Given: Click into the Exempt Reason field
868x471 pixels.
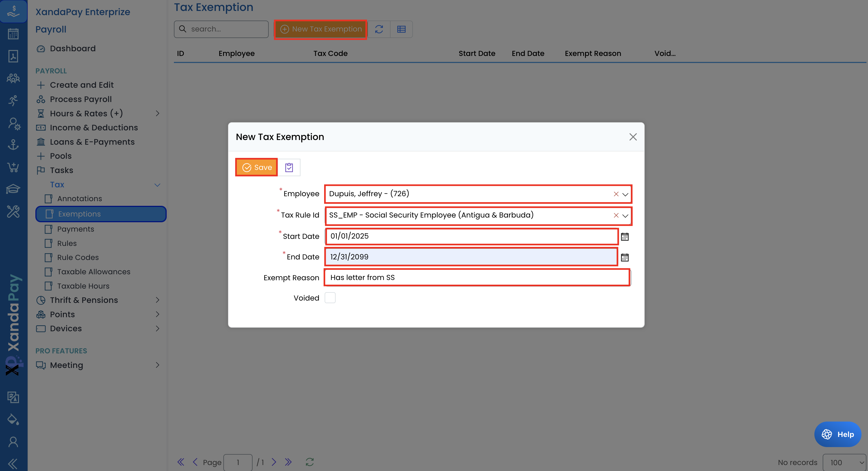Looking at the screenshot, I should (x=476, y=277).
